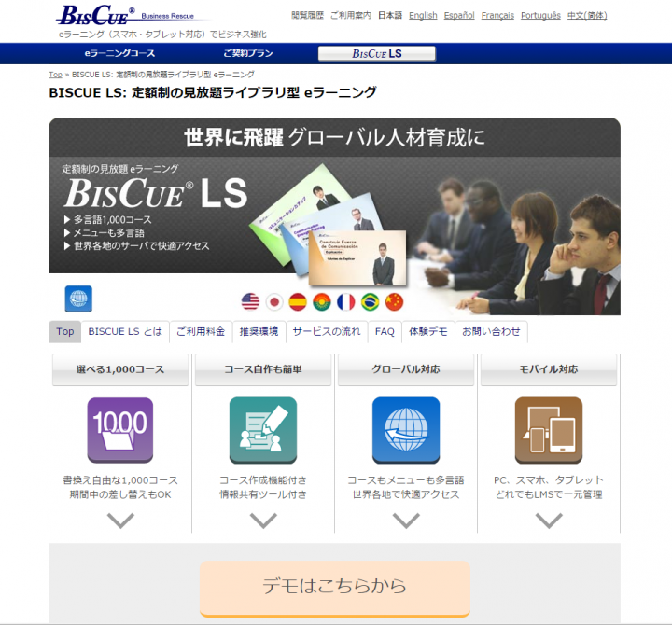672x625 pixels.
Task: Switch language to Français
Action: coord(497,16)
